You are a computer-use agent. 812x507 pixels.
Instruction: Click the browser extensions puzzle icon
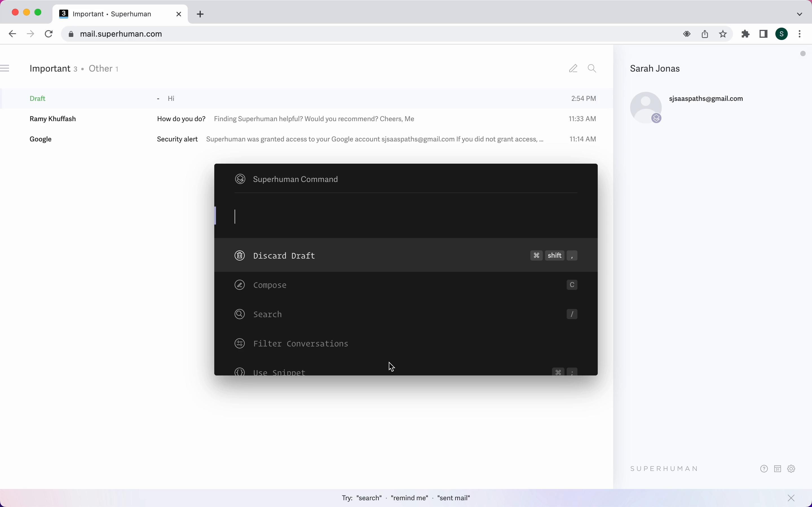(x=745, y=34)
